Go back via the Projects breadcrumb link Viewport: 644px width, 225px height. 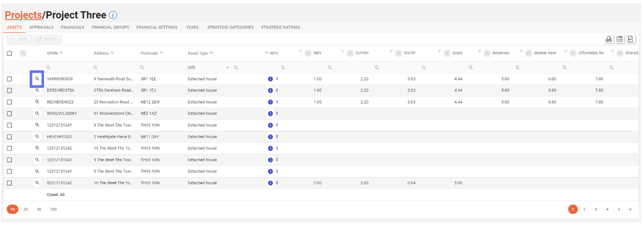click(x=23, y=15)
